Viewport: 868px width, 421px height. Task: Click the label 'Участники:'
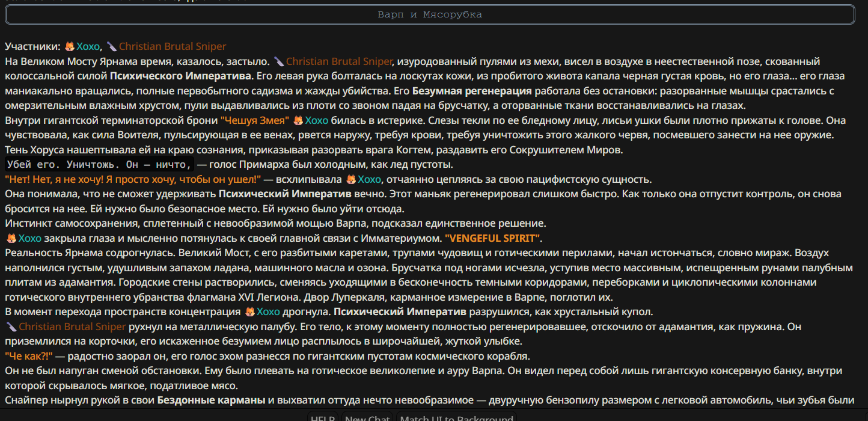[33, 46]
